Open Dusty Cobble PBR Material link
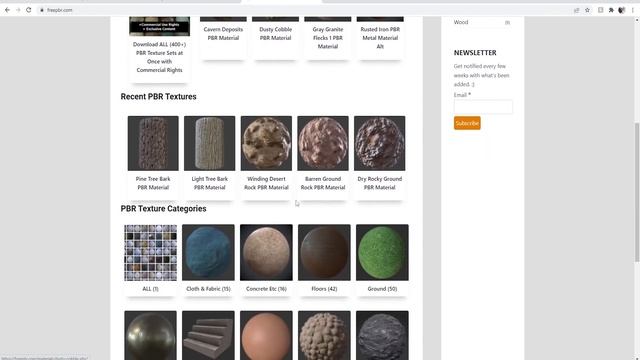The height and width of the screenshot is (360, 640). (x=276, y=33)
